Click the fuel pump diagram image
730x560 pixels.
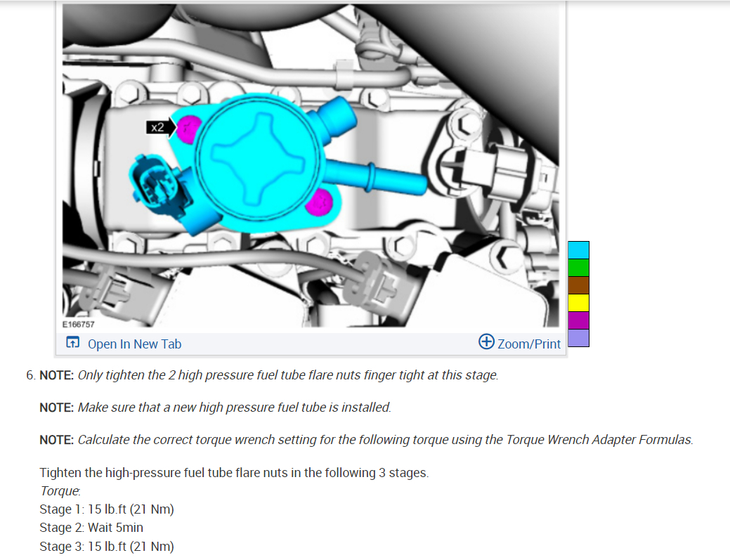(311, 165)
